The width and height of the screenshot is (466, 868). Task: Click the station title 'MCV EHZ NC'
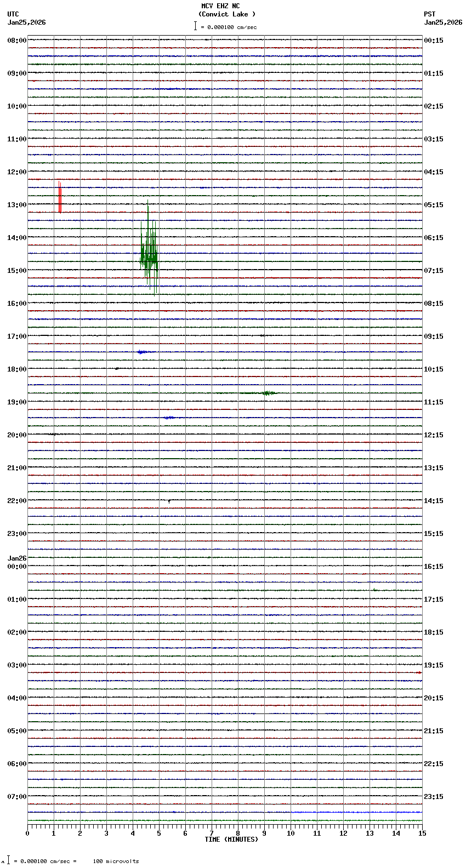(x=220, y=6)
